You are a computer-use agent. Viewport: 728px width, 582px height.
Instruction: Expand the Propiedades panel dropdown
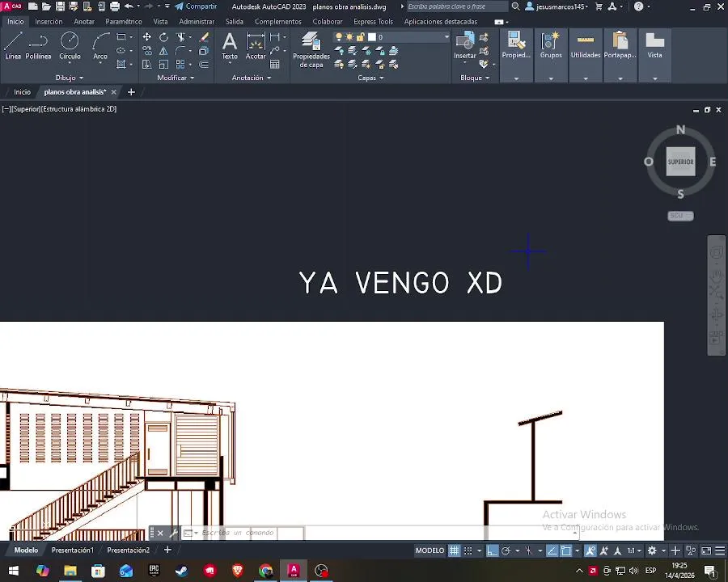tap(516, 78)
